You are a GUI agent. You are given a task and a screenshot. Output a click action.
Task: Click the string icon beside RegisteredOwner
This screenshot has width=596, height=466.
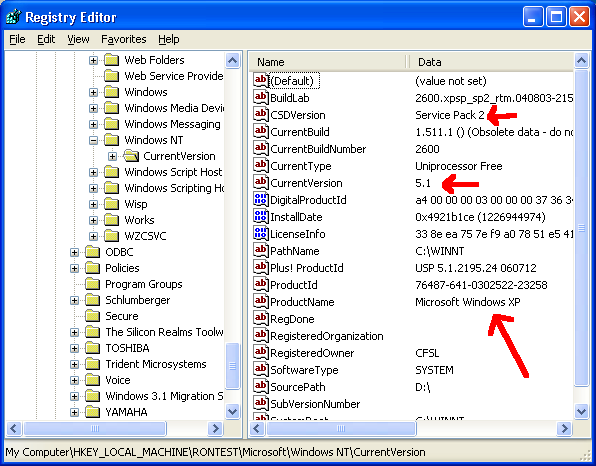(261, 352)
